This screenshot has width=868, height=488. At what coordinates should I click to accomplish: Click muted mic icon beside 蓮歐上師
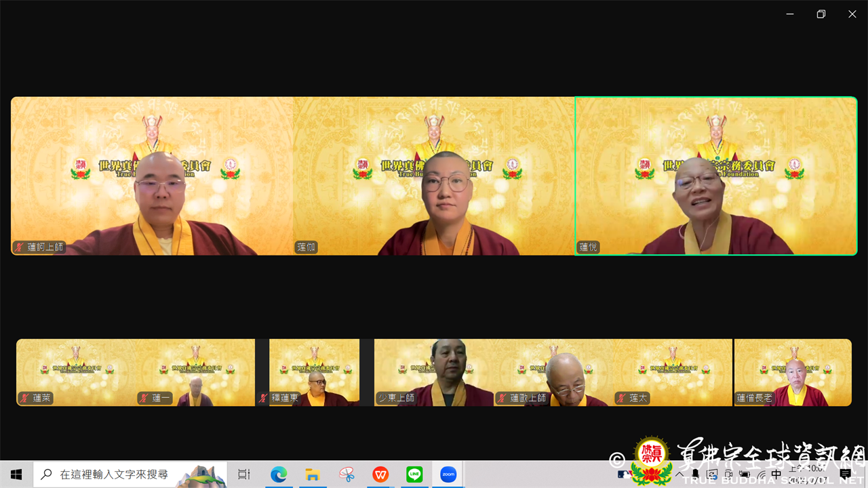click(502, 398)
